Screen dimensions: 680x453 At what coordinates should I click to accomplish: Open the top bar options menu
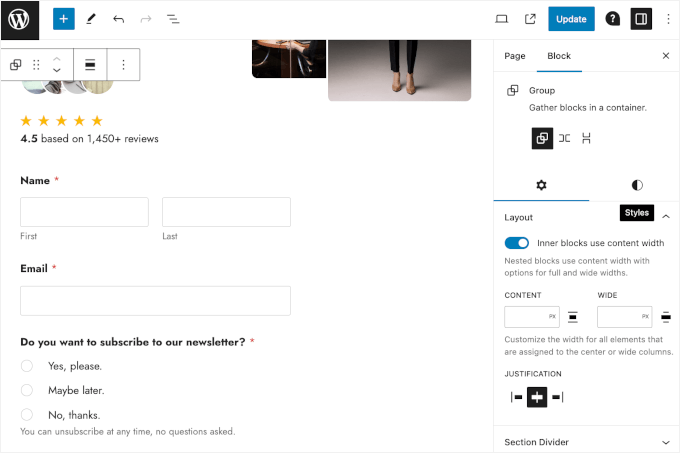[668, 19]
